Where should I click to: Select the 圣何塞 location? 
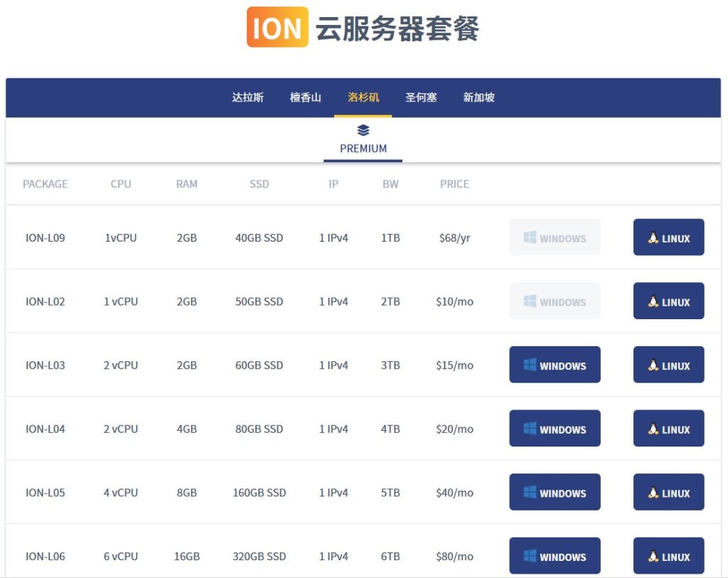pos(421,97)
